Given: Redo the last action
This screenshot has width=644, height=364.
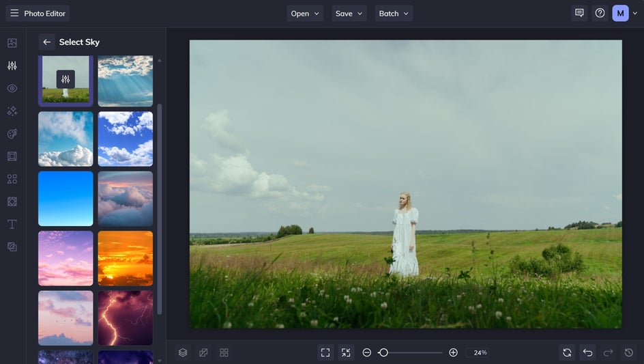Looking at the screenshot, I should tap(608, 352).
